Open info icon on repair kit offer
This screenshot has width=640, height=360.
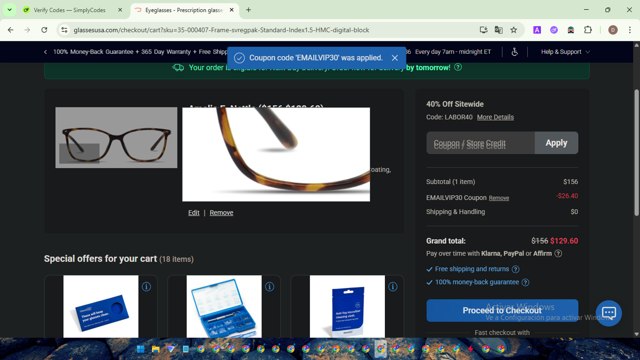coord(269,287)
